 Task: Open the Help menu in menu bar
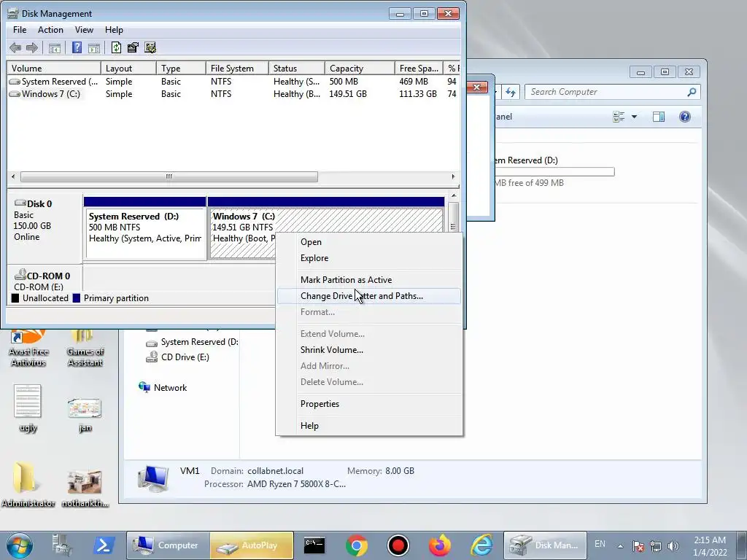114,29
